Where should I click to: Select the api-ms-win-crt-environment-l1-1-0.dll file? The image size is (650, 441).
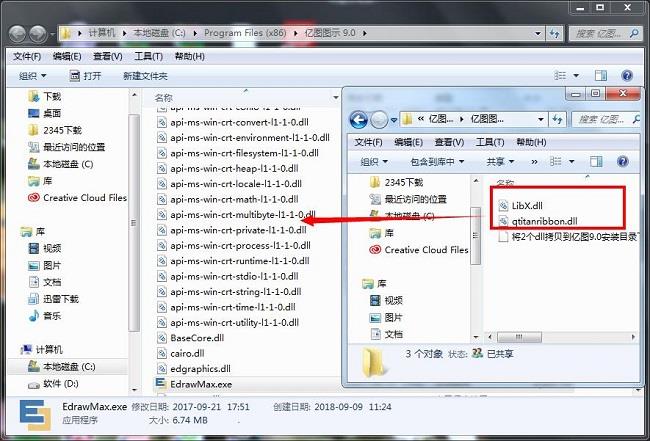click(243, 138)
